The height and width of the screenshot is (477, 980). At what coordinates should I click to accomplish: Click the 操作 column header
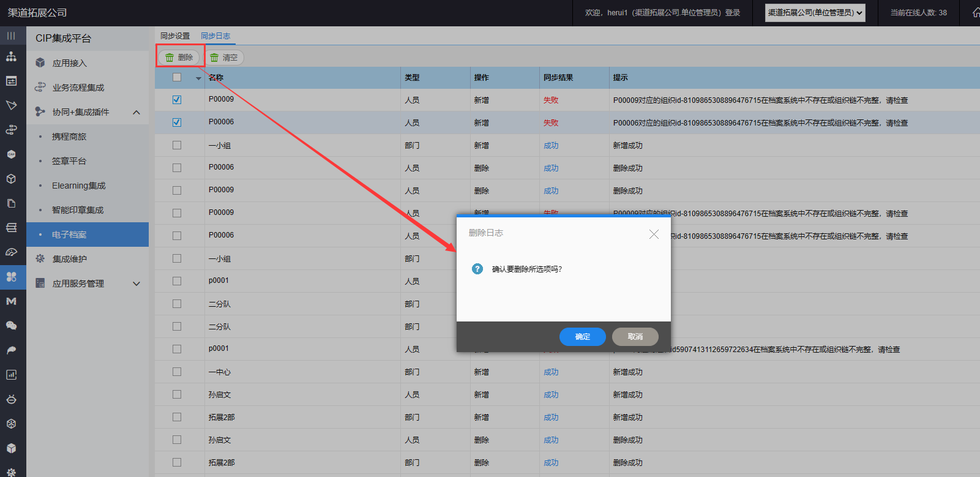pyautogui.click(x=481, y=78)
